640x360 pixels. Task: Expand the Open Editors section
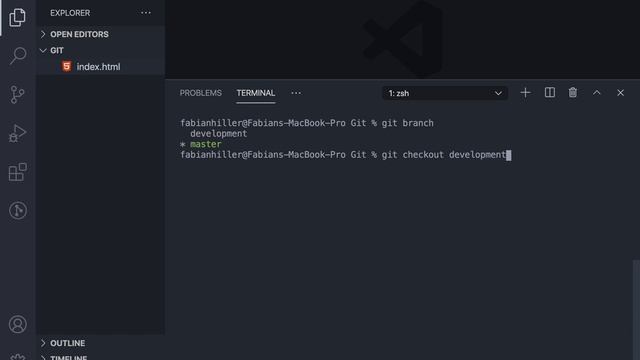click(101, 34)
